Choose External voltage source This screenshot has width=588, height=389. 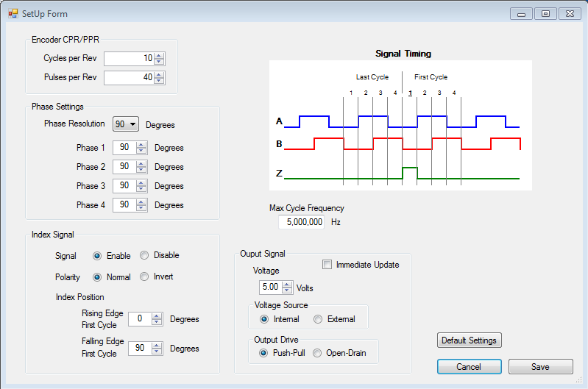pyautogui.click(x=318, y=319)
